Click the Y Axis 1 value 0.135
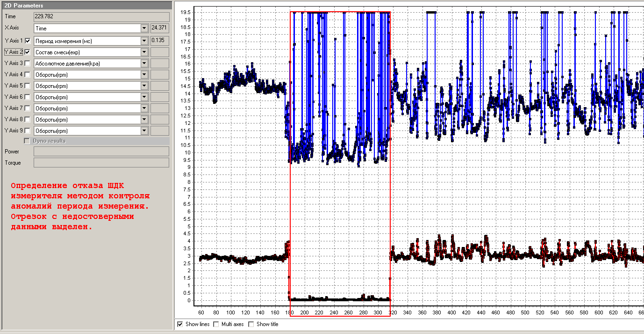 pos(160,41)
